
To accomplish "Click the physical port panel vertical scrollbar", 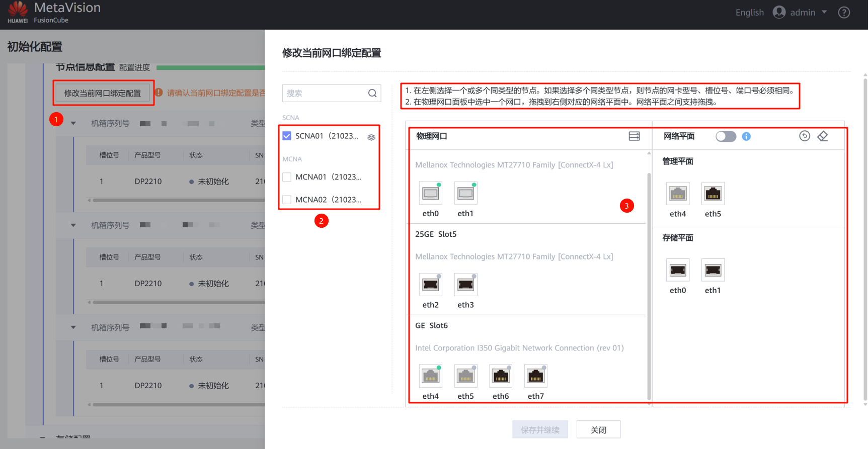I will click(x=649, y=282).
